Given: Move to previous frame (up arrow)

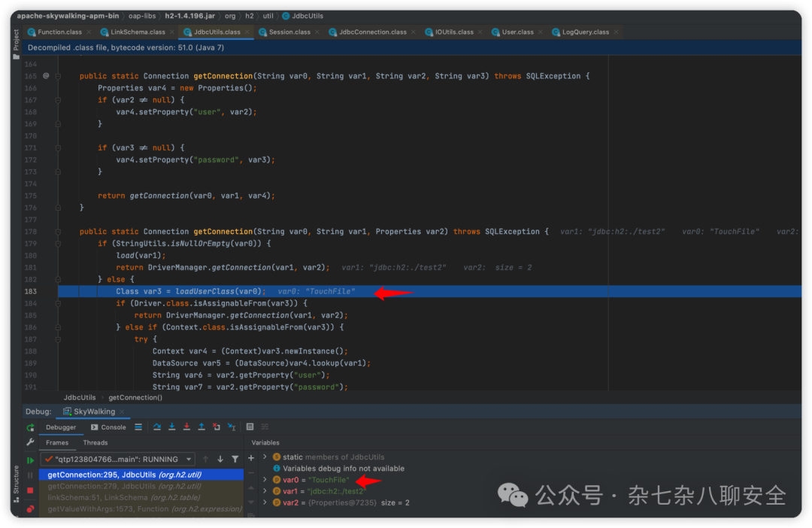Looking at the screenshot, I should click(x=205, y=459).
